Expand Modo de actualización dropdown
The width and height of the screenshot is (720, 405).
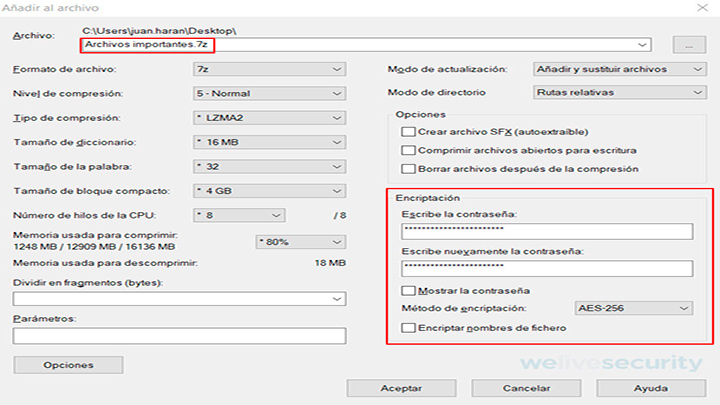point(615,69)
